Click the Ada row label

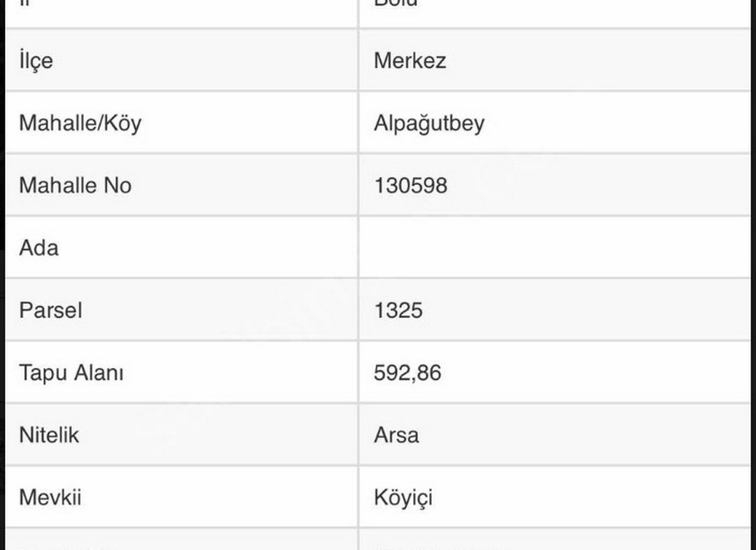coord(39,248)
